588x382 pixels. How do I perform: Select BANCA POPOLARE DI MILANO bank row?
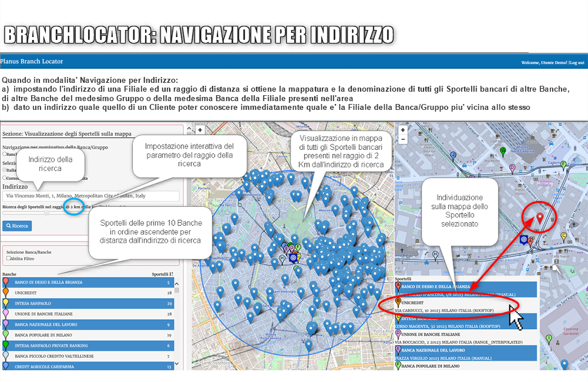(x=88, y=335)
